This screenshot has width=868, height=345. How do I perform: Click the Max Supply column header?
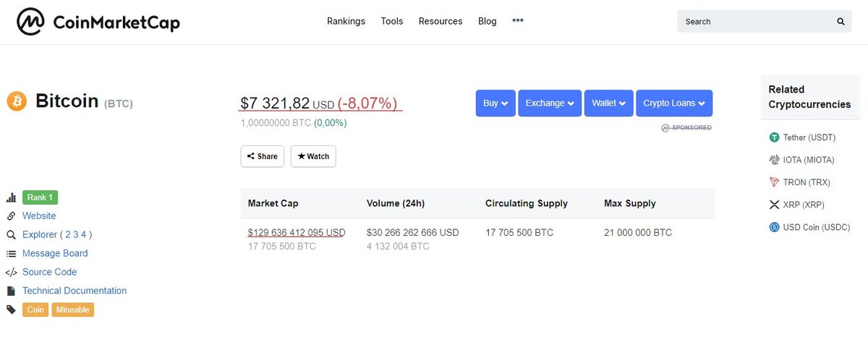click(x=630, y=203)
